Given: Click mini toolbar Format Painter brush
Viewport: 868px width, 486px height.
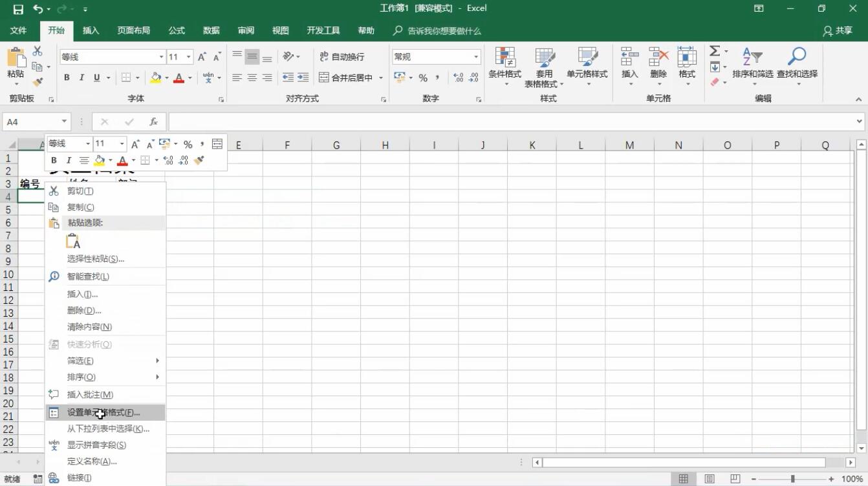Looking at the screenshot, I should pos(199,160).
